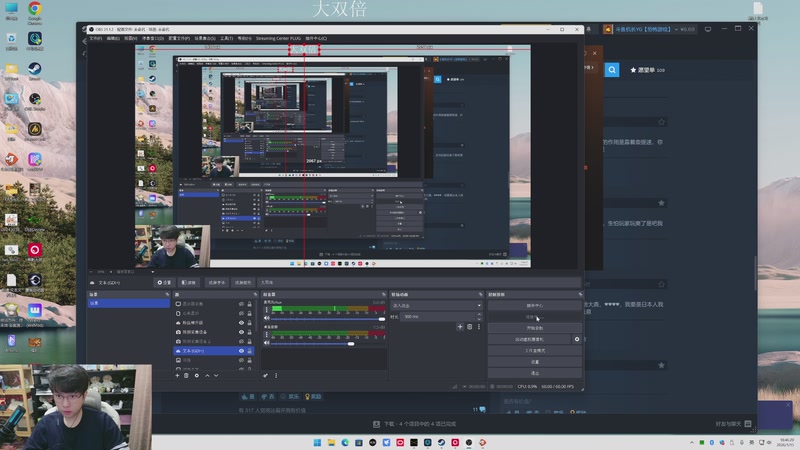The image size is (800, 450).
Task: Toggle lock on the 视频采集设备 source
Action: point(249,332)
